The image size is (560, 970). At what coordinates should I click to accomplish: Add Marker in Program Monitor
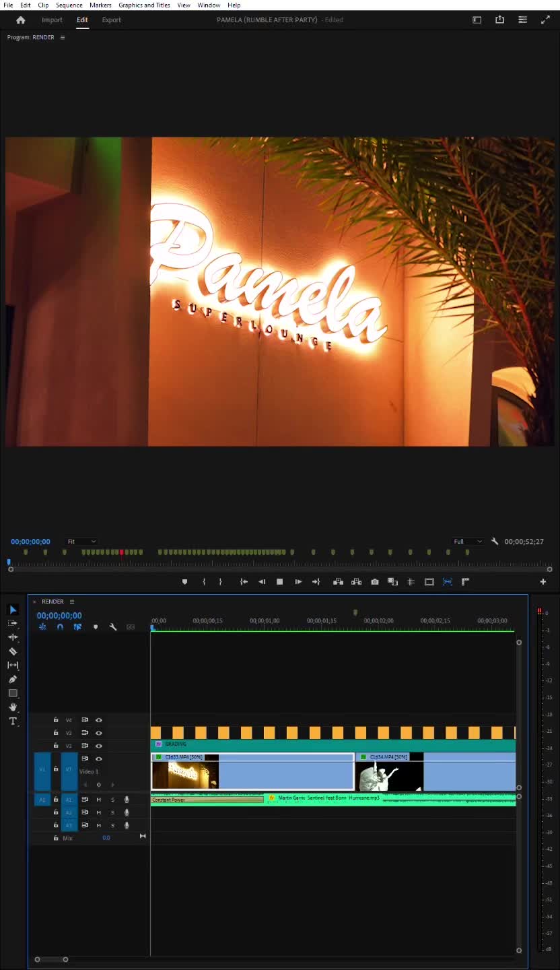point(185,582)
